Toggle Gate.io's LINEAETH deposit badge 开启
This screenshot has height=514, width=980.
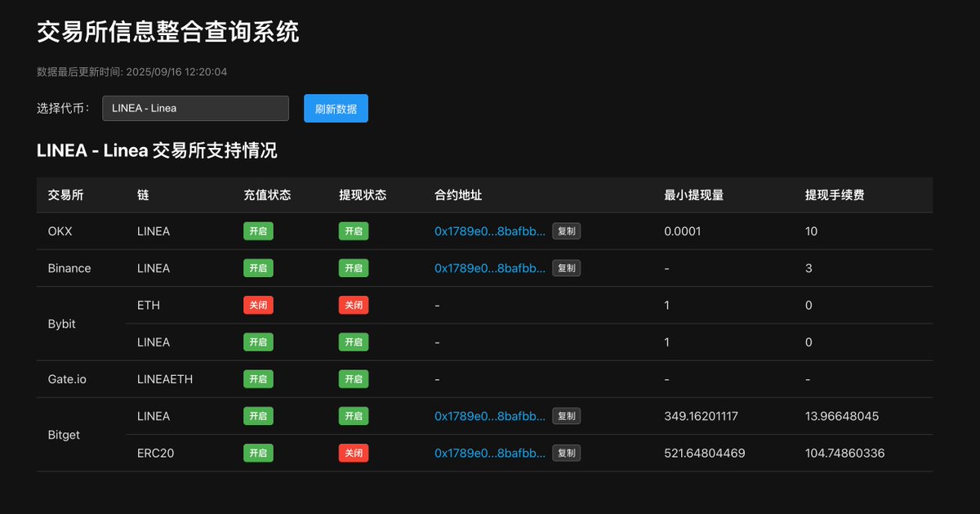coord(258,378)
